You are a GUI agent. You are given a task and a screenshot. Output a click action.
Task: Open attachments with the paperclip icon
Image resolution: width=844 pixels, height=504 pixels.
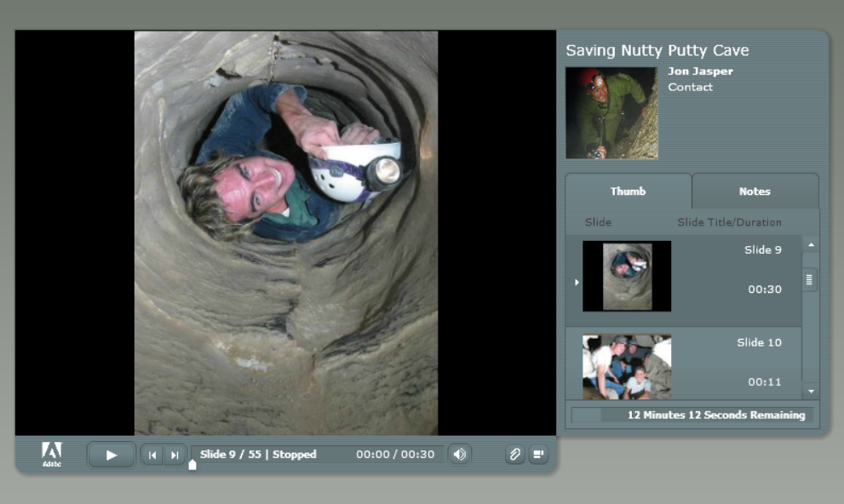514,455
